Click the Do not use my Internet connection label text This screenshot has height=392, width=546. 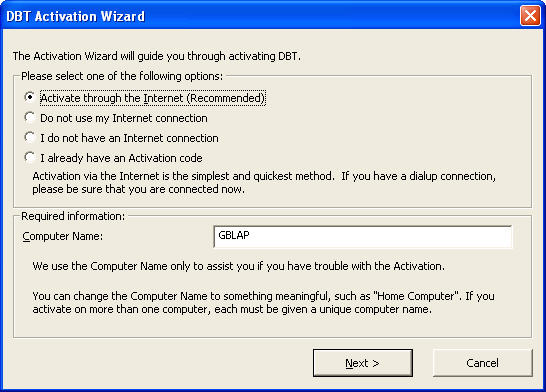click(124, 118)
